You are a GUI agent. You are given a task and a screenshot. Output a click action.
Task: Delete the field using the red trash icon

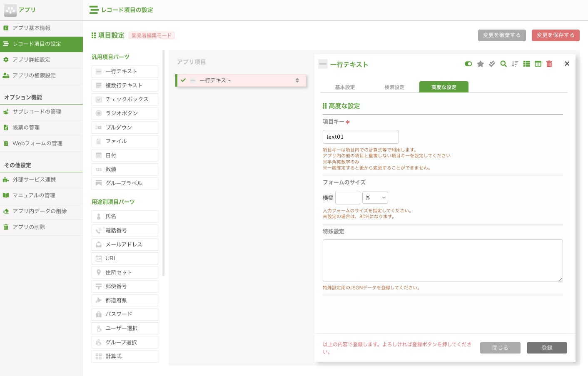(x=549, y=64)
